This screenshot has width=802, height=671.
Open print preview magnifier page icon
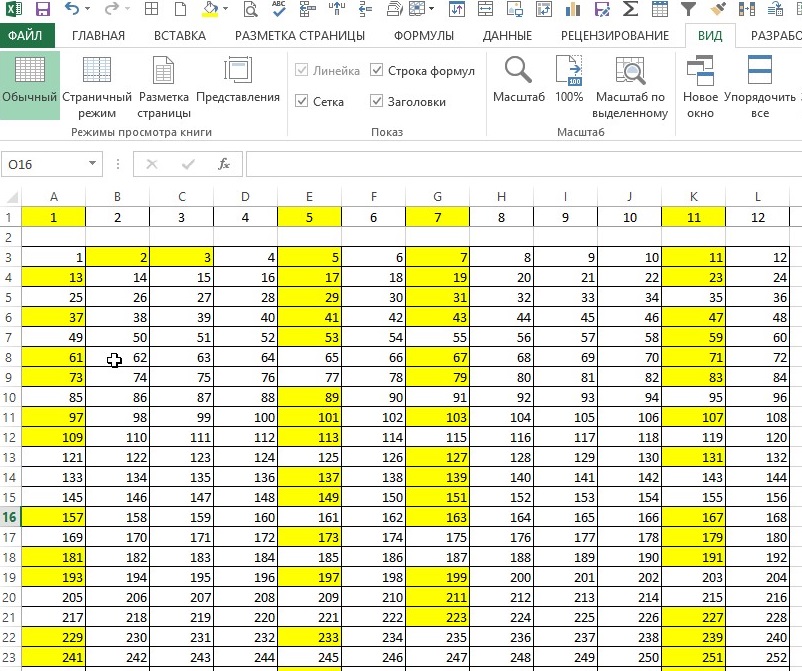[250, 9]
